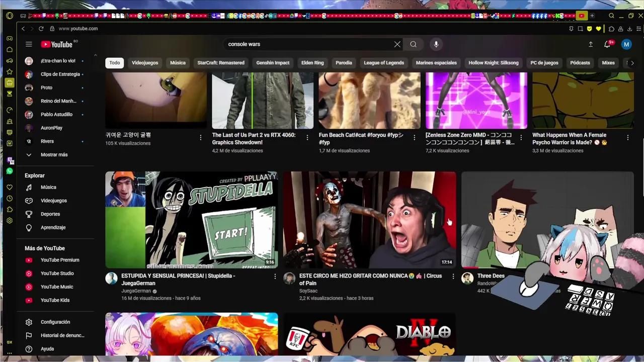644x362 pixels.
Task: Open the Opera GX logo menu
Action: (x=9, y=16)
